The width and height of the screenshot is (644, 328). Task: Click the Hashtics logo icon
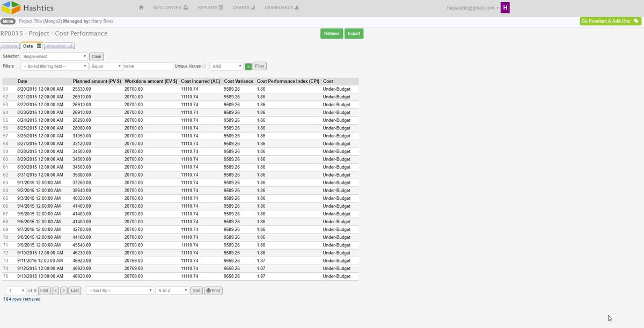tap(10, 8)
